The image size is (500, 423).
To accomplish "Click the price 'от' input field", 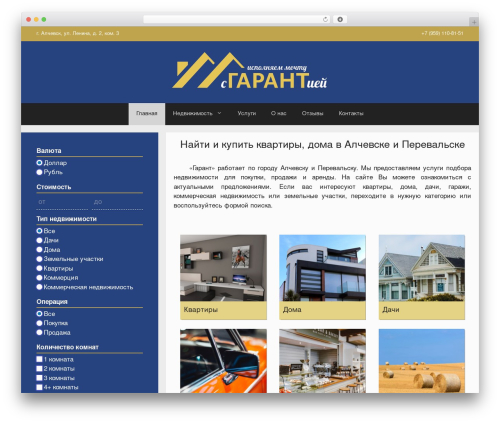I will tap(62, 202).
